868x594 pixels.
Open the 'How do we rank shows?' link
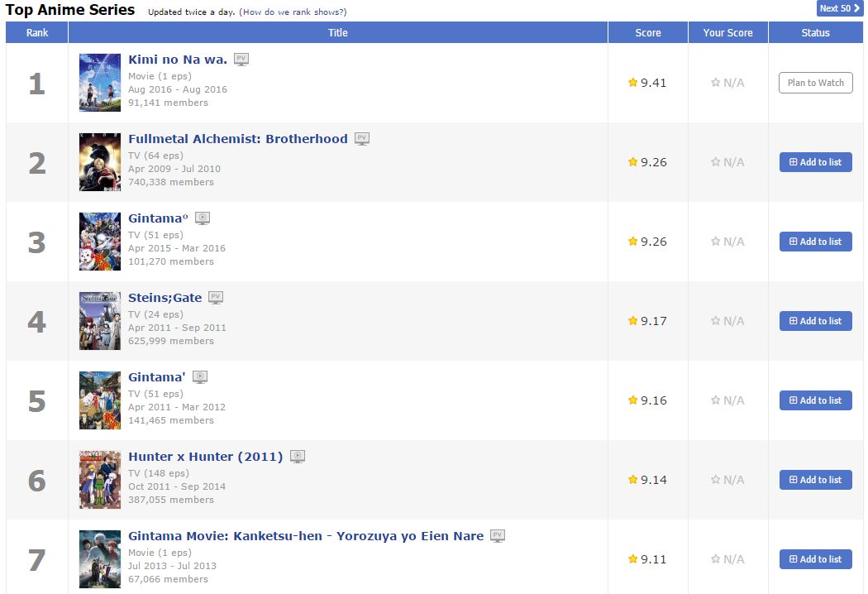tap(293, 12)
